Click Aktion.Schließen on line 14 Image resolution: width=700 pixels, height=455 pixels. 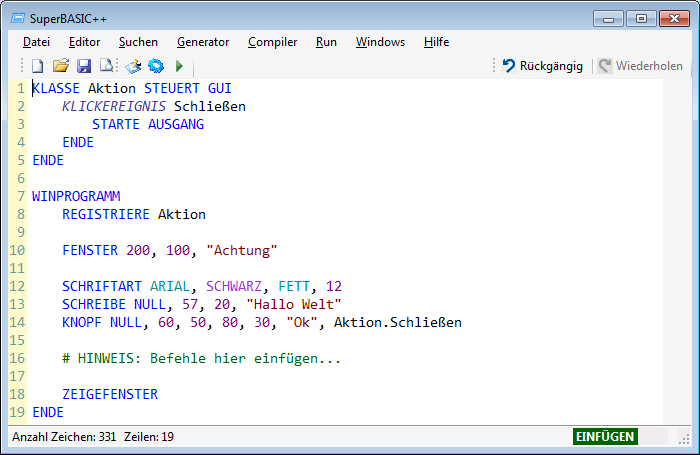(398, 322)
